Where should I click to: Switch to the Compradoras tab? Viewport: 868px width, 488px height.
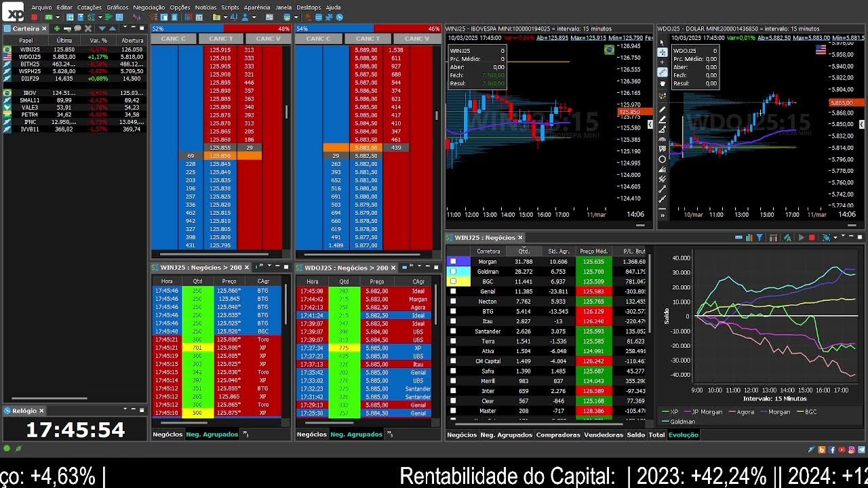tap(558, 434)
